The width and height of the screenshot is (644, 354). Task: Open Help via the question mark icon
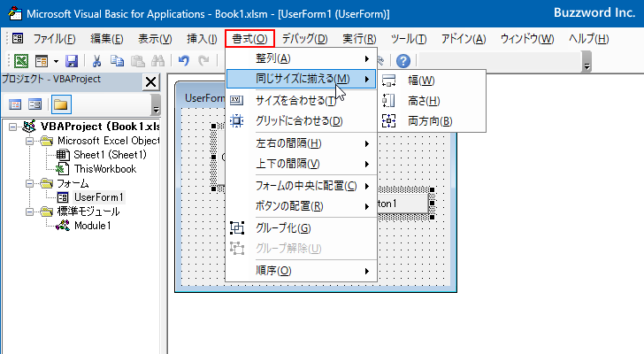(403, 61)
